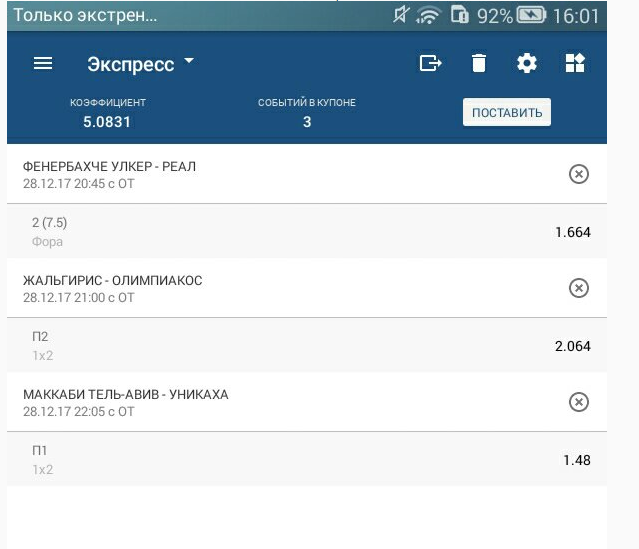Tap the 1.48 odds value
The height and width of the screenshot is (549, 639).
tap(576, 460)
